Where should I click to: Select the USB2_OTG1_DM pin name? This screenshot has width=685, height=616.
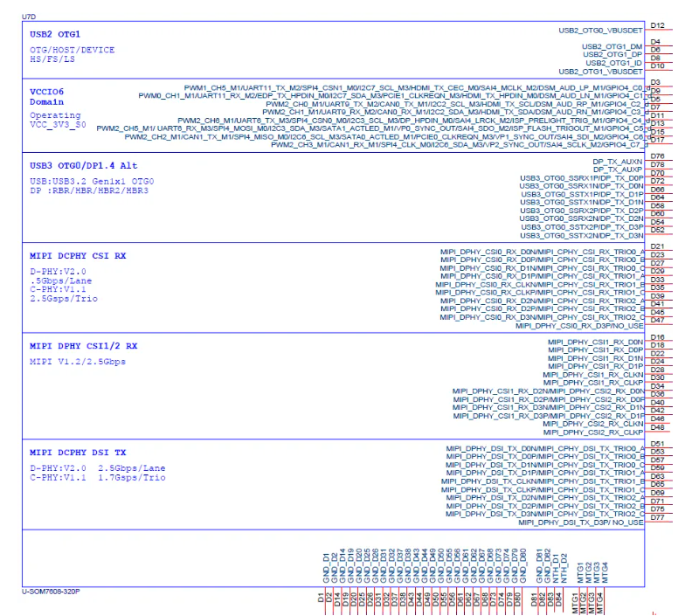[612, 46]
